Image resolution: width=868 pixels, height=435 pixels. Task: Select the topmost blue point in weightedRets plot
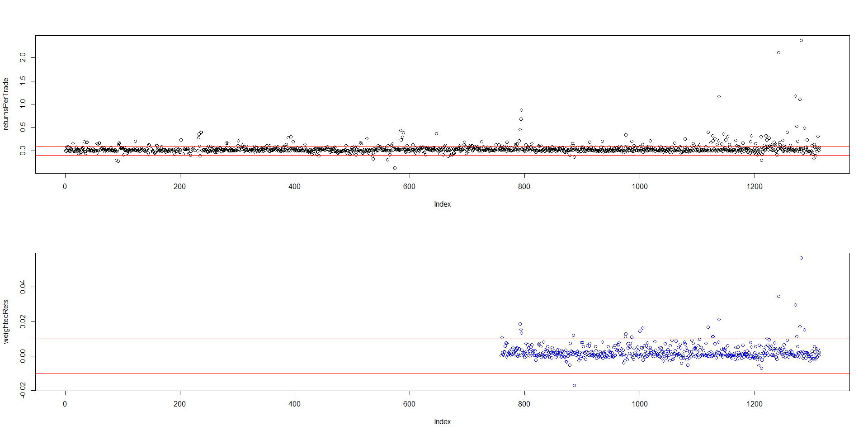[x=801, y=258]
